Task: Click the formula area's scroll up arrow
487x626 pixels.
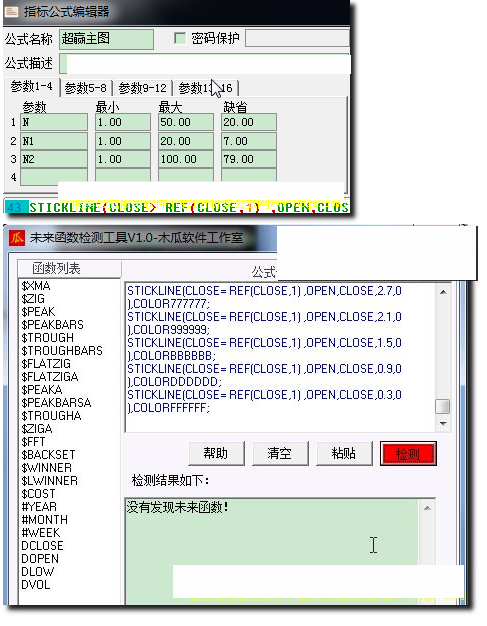Action: point(443,292)
